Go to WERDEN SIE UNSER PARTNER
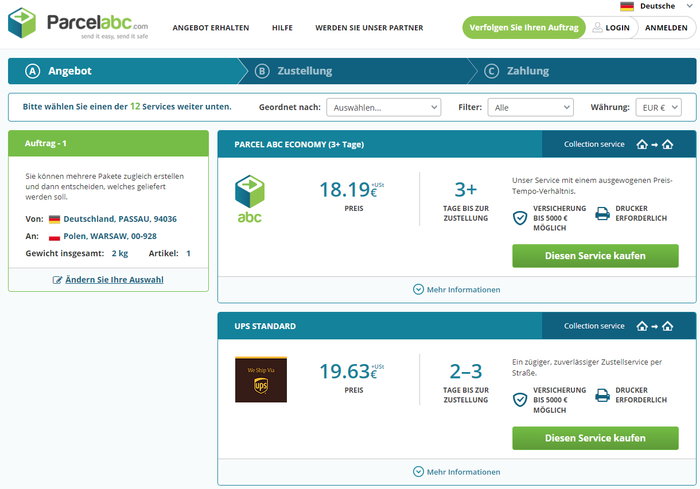The width and height of the screenshot is (700, 489). [x=369, y=28]
